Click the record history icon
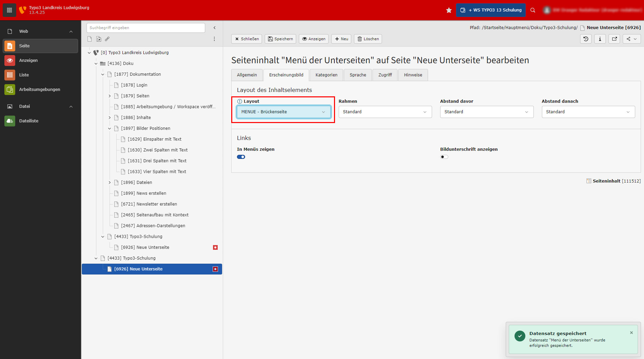The height and width of the screenshot is (359, 644). pyautogui.click(x=586, y=39)
